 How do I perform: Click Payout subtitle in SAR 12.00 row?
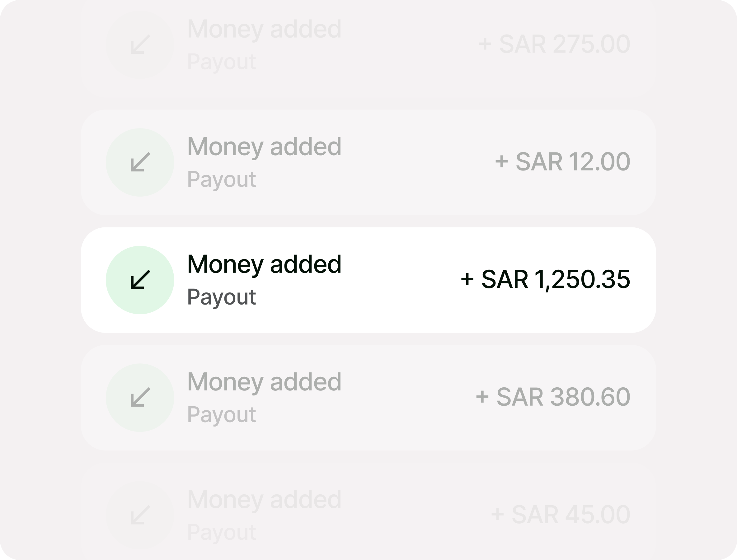pyautogui.click(x=221, y=180)
